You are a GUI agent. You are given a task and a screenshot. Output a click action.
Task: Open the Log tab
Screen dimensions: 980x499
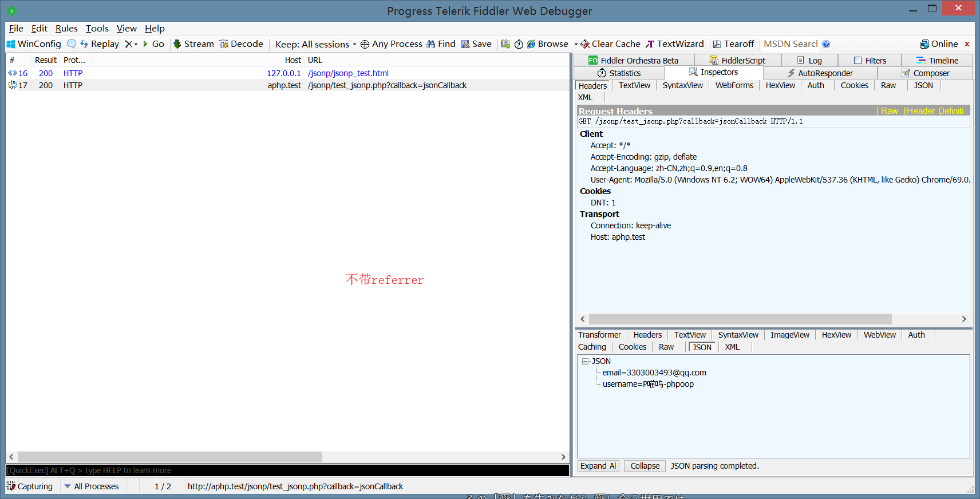pos(809,61)
